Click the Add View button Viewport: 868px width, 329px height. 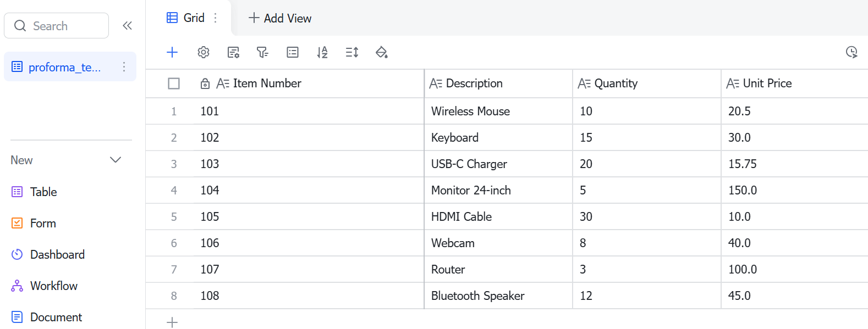[280, 18]
